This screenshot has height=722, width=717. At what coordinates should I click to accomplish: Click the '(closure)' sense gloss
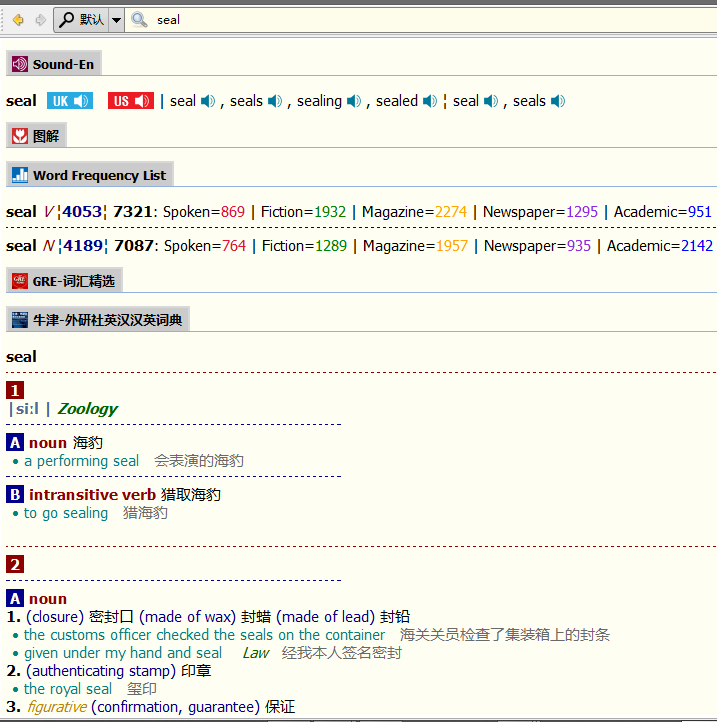coord(55,617)
